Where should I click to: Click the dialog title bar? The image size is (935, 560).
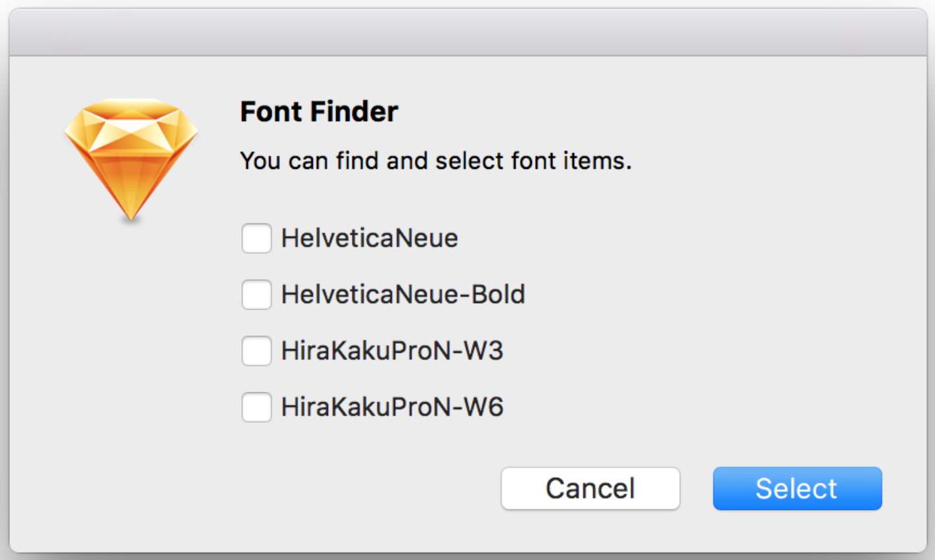[x=467, y=31]
